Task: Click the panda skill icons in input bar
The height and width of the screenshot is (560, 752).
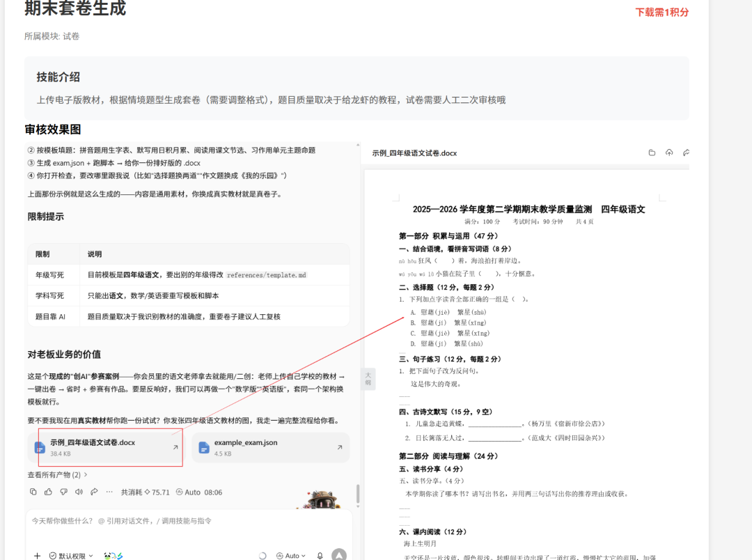Action: pyautogui.click(x=113, y=556)
